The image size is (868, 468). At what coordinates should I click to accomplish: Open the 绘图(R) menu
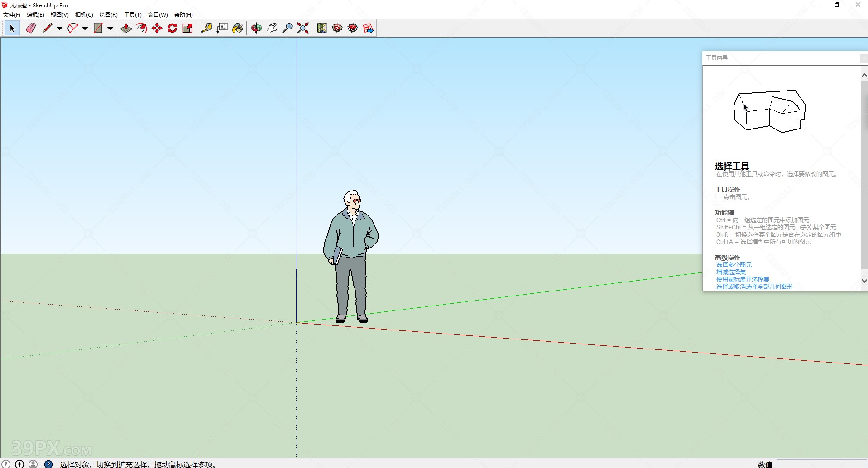pos(108,14)
